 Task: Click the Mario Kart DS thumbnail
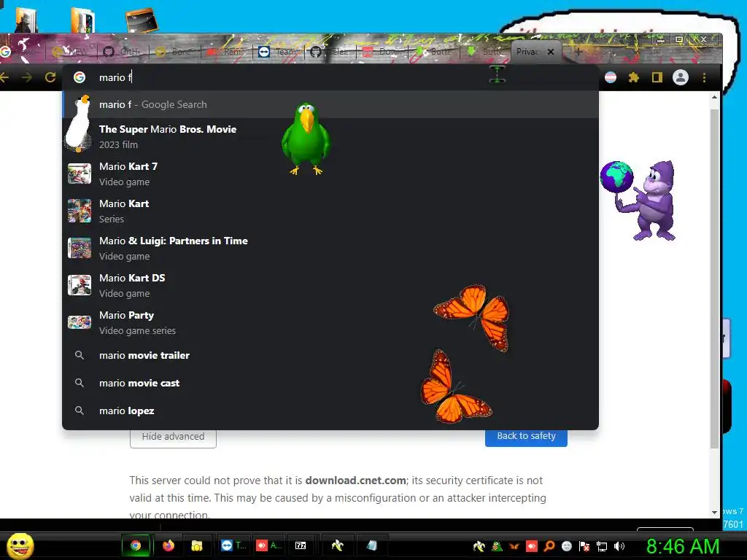(80, 285)
